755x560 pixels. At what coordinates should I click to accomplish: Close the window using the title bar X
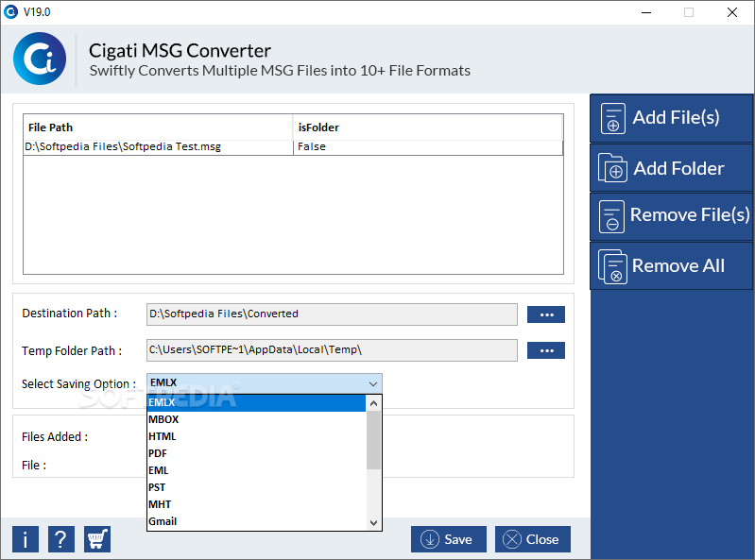pyautogui.click(x=732, y=12)
